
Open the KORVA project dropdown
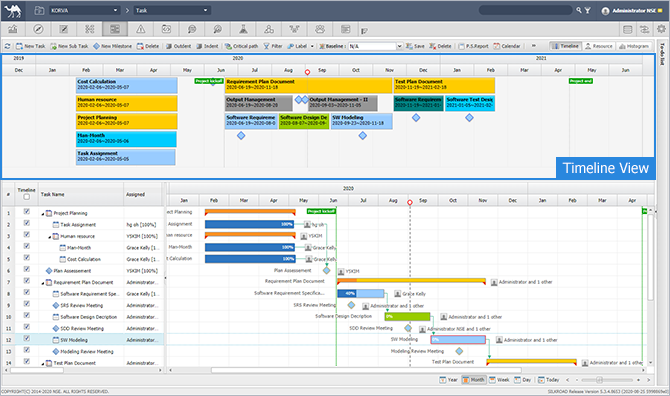coord(84,10)
